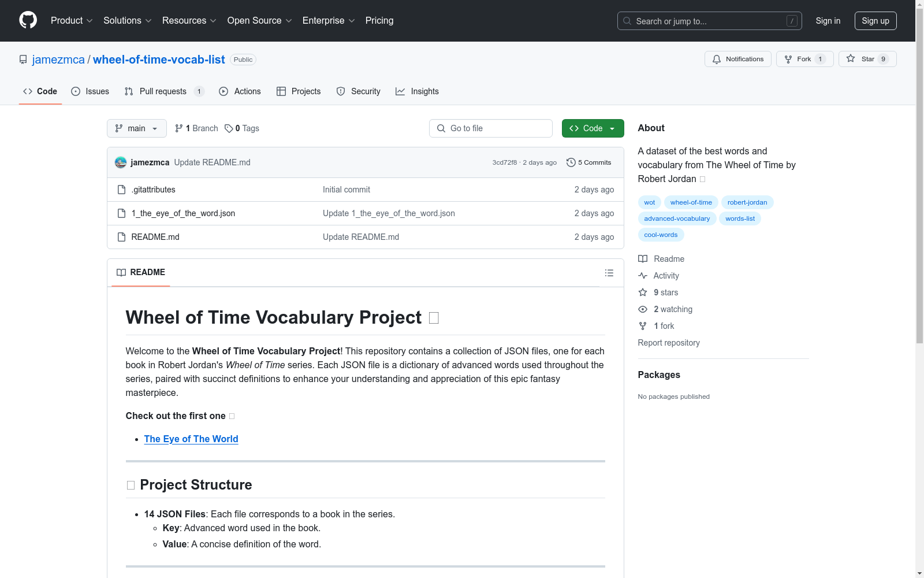Open the Pull requests tab
The width and height of the screenshot is (924, 578).
point(165,91)
